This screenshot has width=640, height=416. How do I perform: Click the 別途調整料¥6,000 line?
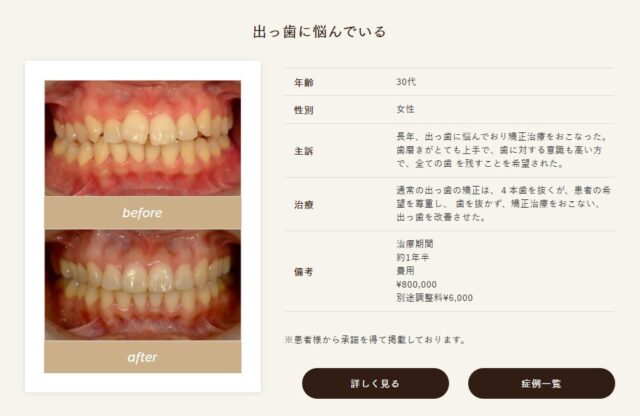[434, 298]
